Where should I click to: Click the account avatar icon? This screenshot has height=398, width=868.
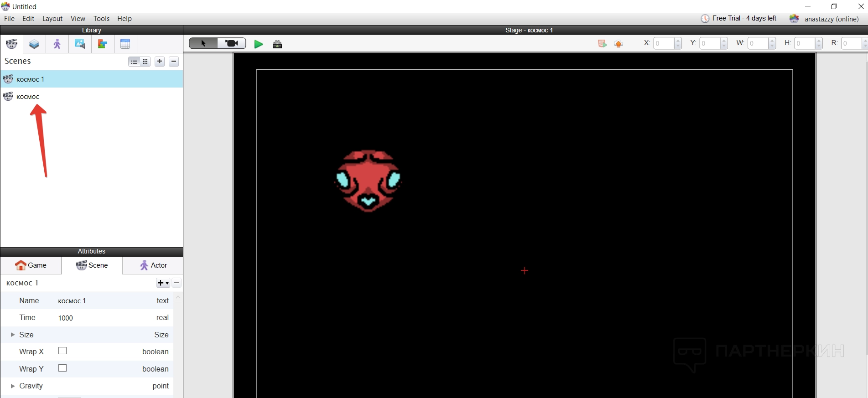(x=794, y=19)
